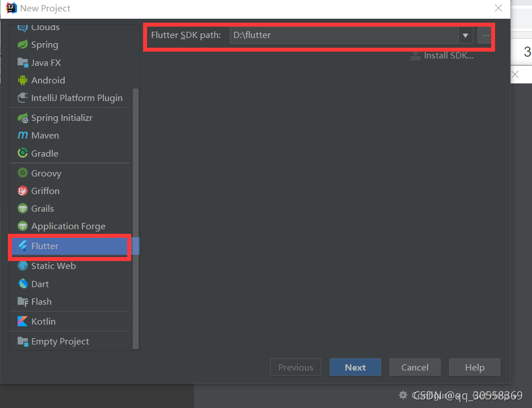532x408 pixels.
Task: Click the Static Web globe icon
Action: [23, 266]
